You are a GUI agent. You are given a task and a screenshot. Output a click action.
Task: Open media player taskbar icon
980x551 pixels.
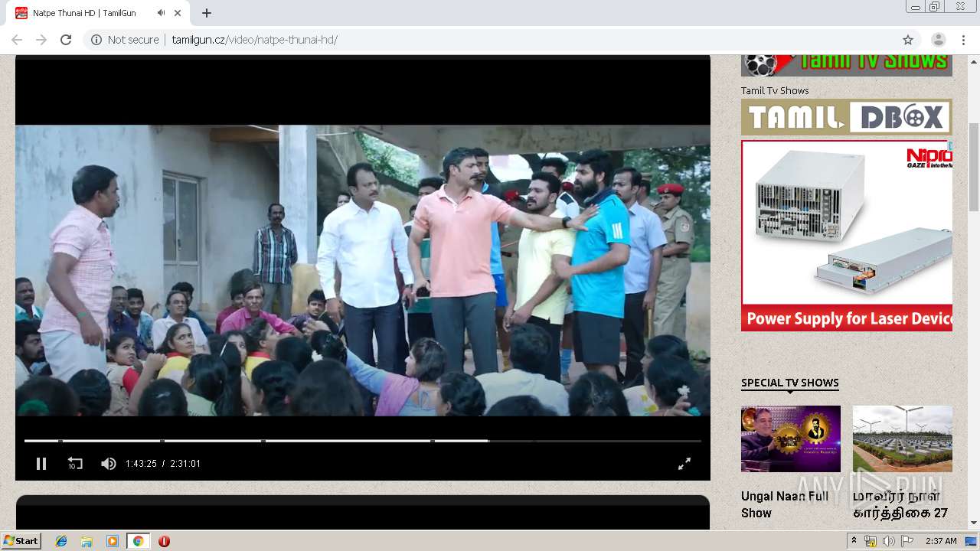(x=113, y=541)
